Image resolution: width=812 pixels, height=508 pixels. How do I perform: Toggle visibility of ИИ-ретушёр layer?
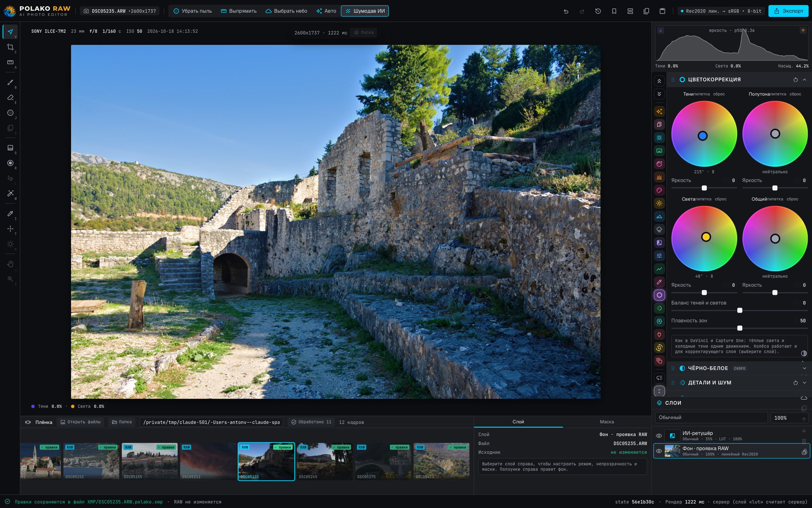659,436
